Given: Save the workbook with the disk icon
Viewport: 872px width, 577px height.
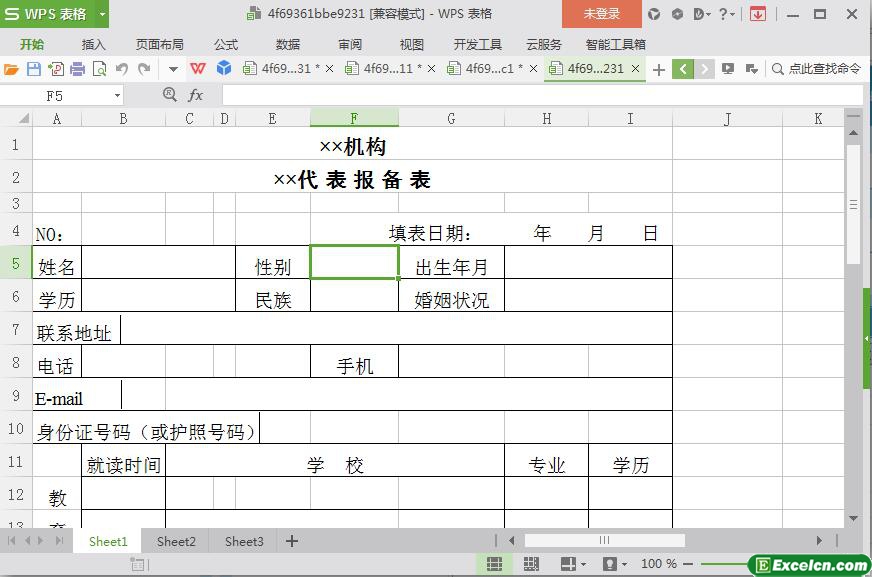Looking at the screenshot, I should [x=34, y=69].
